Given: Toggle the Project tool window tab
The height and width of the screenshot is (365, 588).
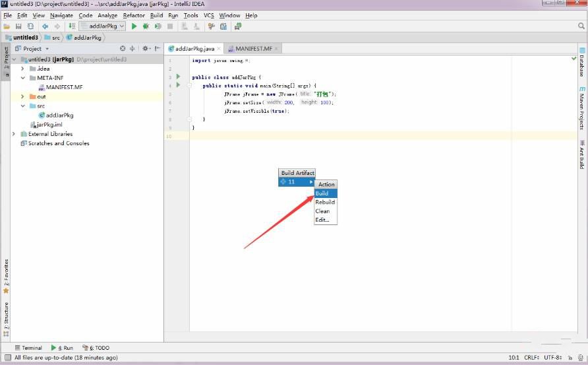Looking at the screenshot, I should [x=7, y=62].
